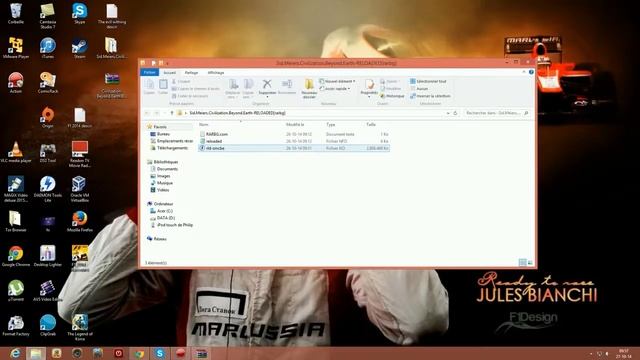640x360 pixels.
Task: Open the Steam desktop shortcut
Action: pos(80,48)
